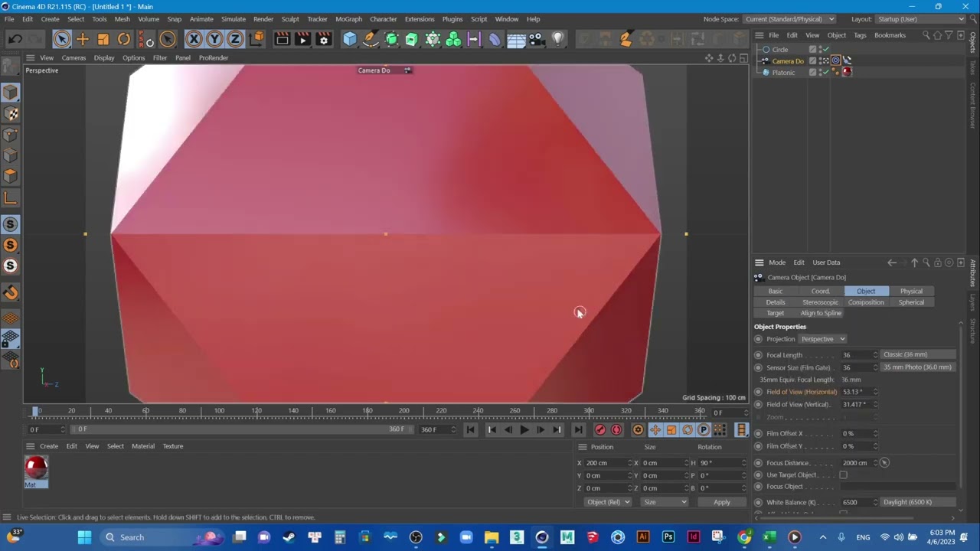Image resolution: width=980 pixels, height=551 pixels.
Task: Open Object (Rel) coordinate dropdown
Action: coord(608,502)
